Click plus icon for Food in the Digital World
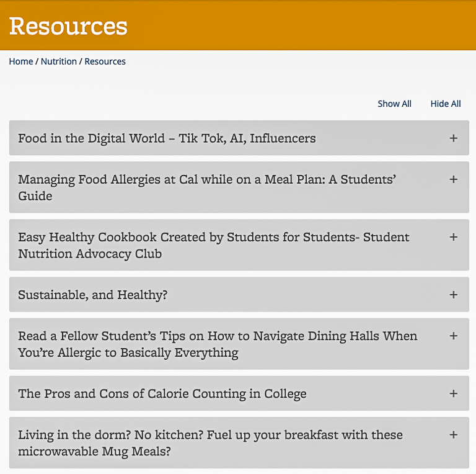Viewport: 476px width, 474px height. point(454,138)
